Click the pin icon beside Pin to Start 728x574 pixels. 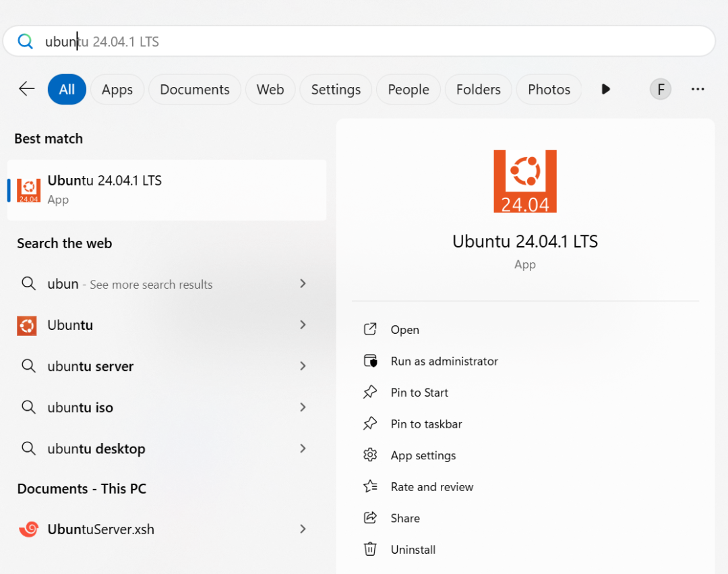(370, 392)
